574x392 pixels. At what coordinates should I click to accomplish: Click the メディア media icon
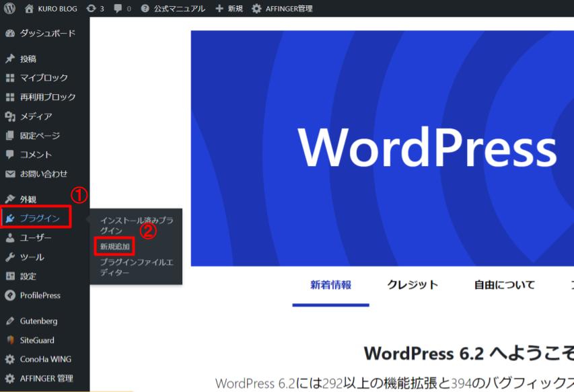(x=10, y=116)
